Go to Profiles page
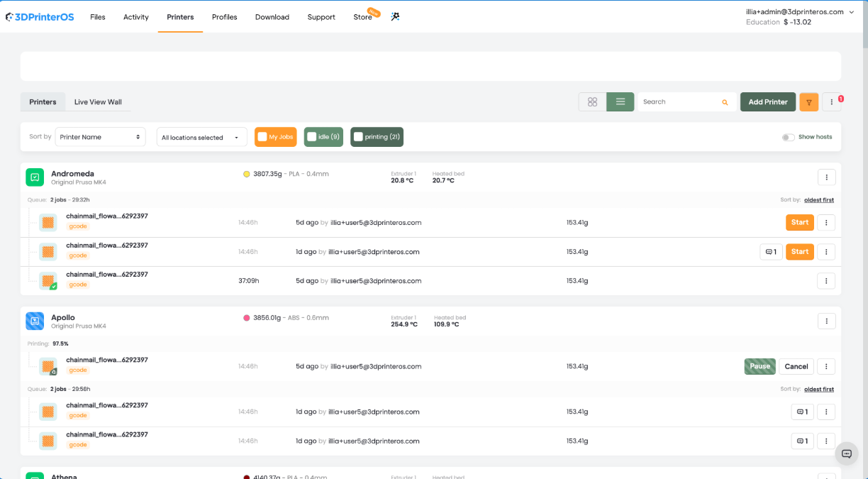868x479 pixels. [225, 17]
